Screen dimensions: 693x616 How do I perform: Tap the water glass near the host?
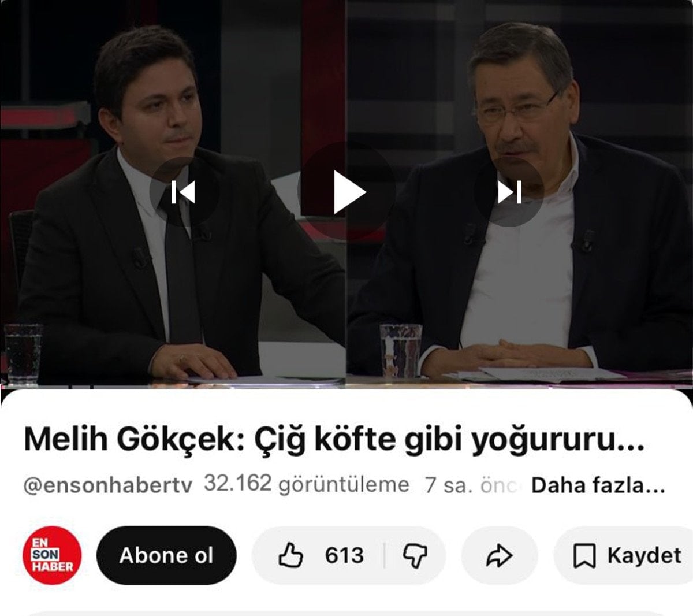point(23,354)
